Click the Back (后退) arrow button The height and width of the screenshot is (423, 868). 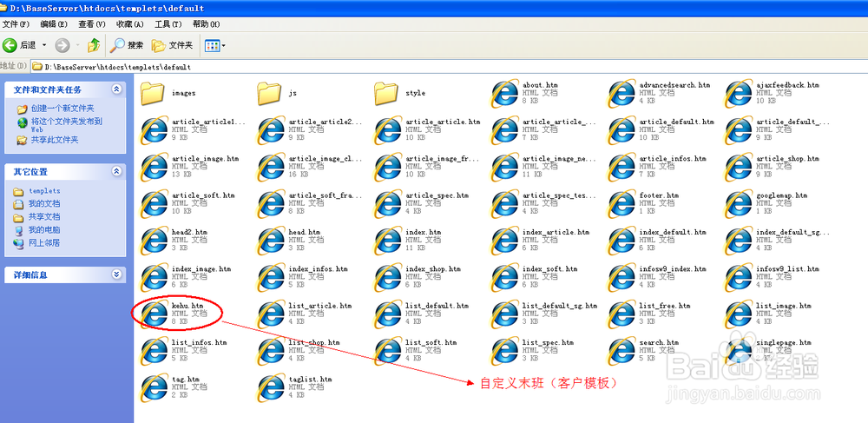(10, 45)
